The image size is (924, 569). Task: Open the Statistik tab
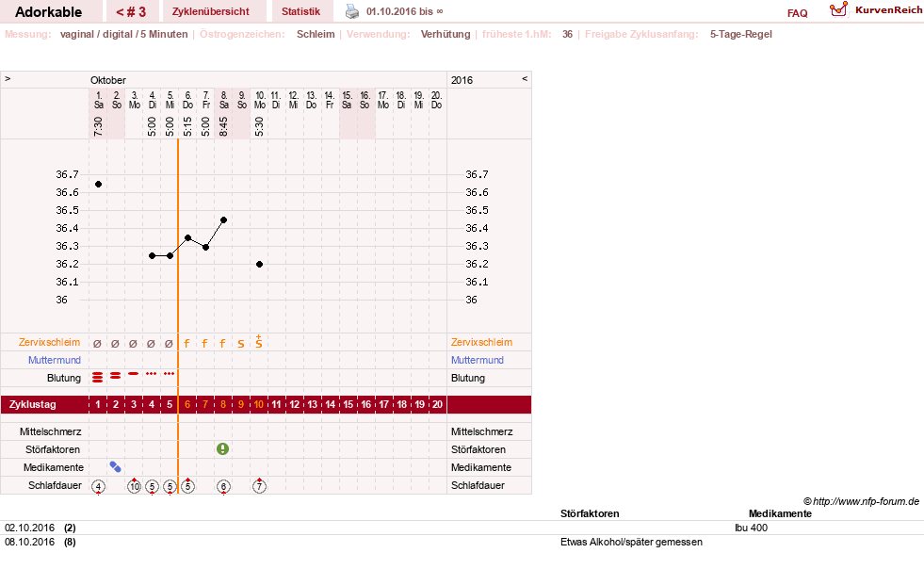(300, 11)
